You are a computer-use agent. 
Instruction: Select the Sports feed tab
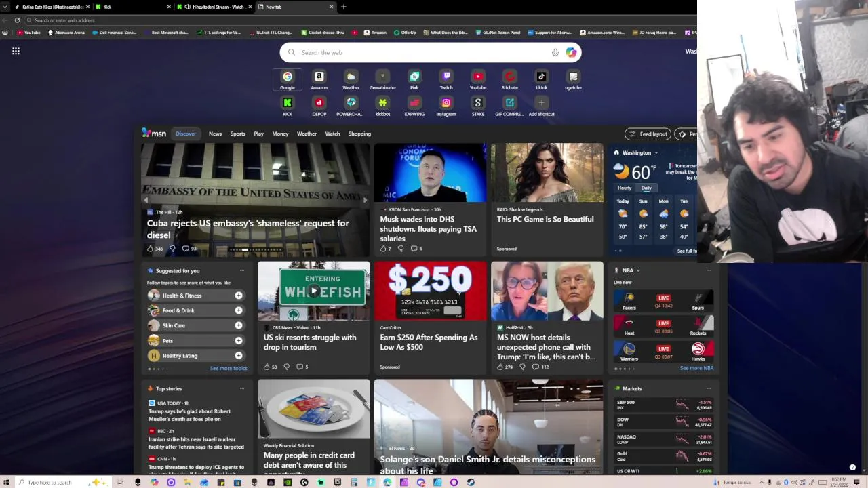[237, 134]
